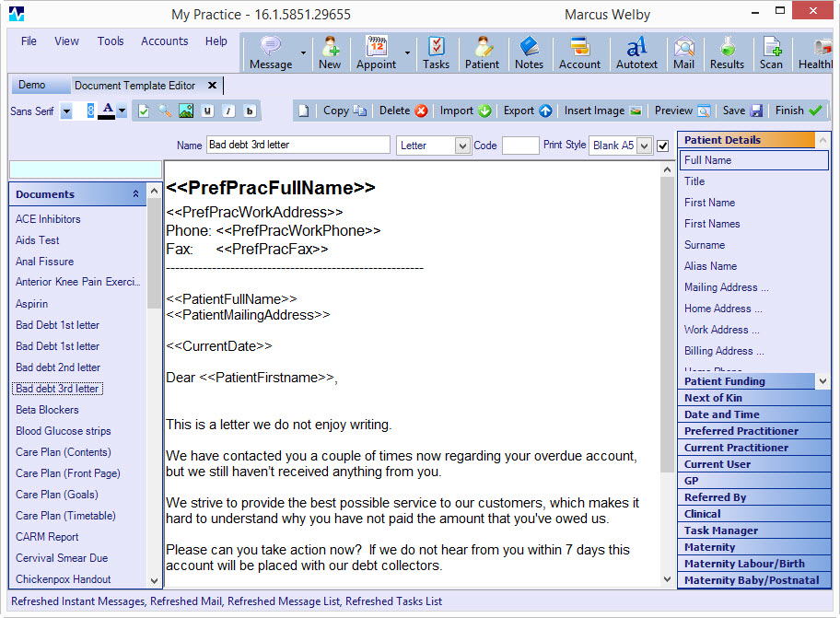
Task: Click the Patient toolbar icon
Action: [x=482, y=52]
